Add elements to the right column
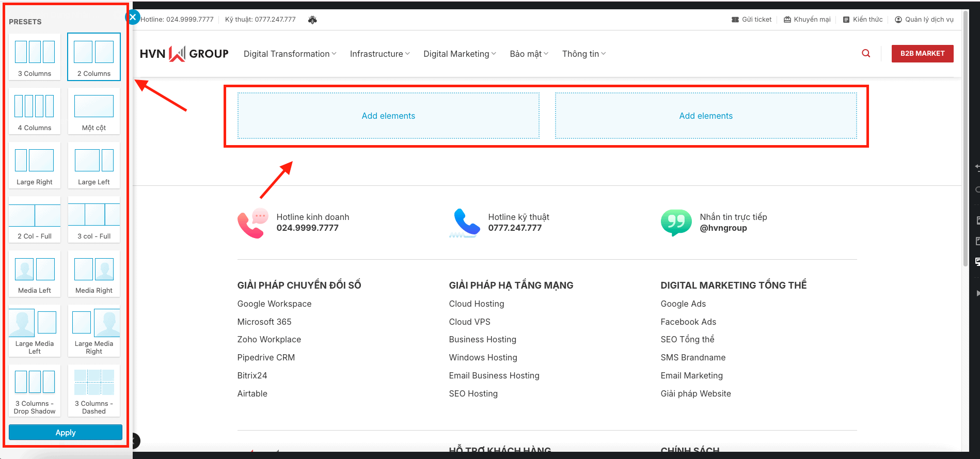The height and width of the screenshot is (459, 980). tap(706, 116)
